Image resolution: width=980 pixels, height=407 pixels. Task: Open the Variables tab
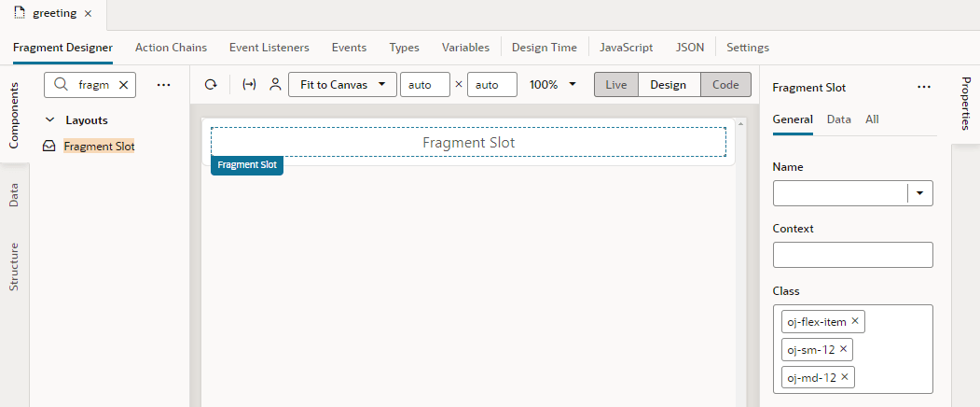465,47
